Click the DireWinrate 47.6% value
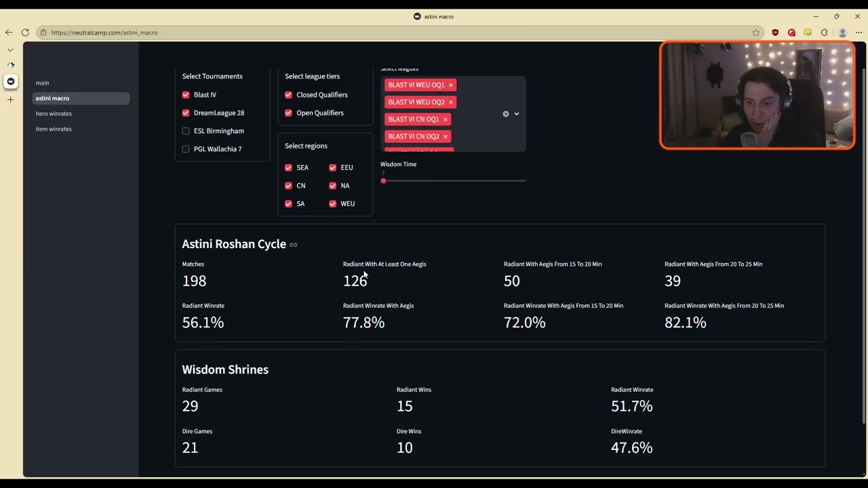868x488 pixels. (x=631, y=447)
